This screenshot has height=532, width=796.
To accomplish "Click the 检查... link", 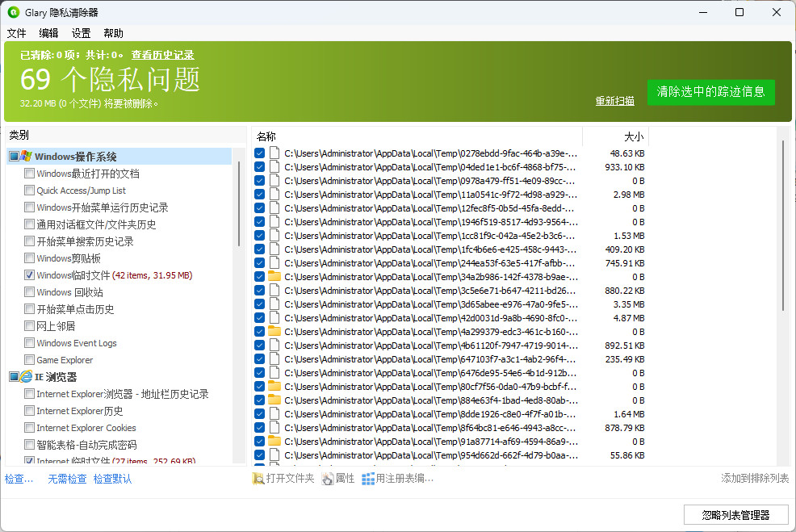I will [19, 479].
